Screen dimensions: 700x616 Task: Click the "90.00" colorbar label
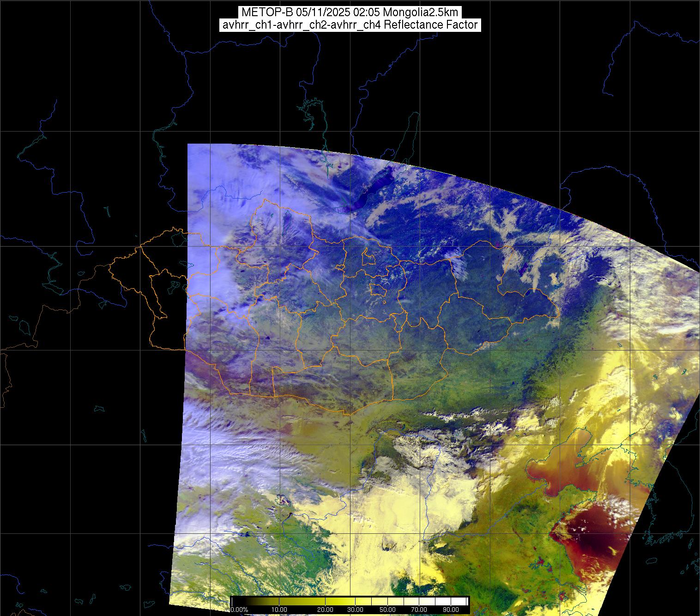point(451,610)
